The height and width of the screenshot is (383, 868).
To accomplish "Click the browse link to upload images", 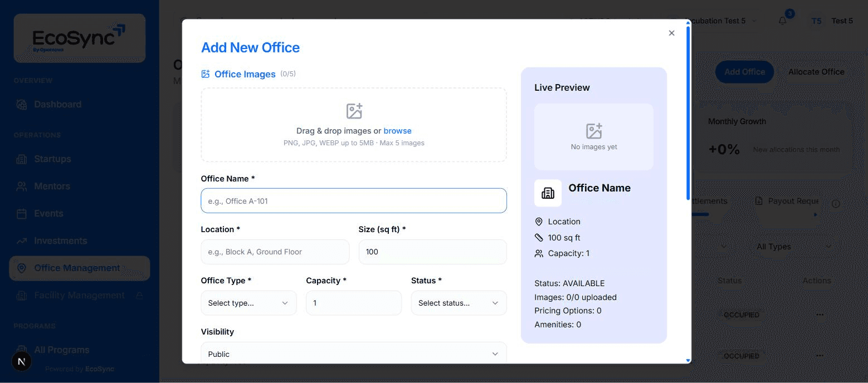I will (x=397, y=131).
